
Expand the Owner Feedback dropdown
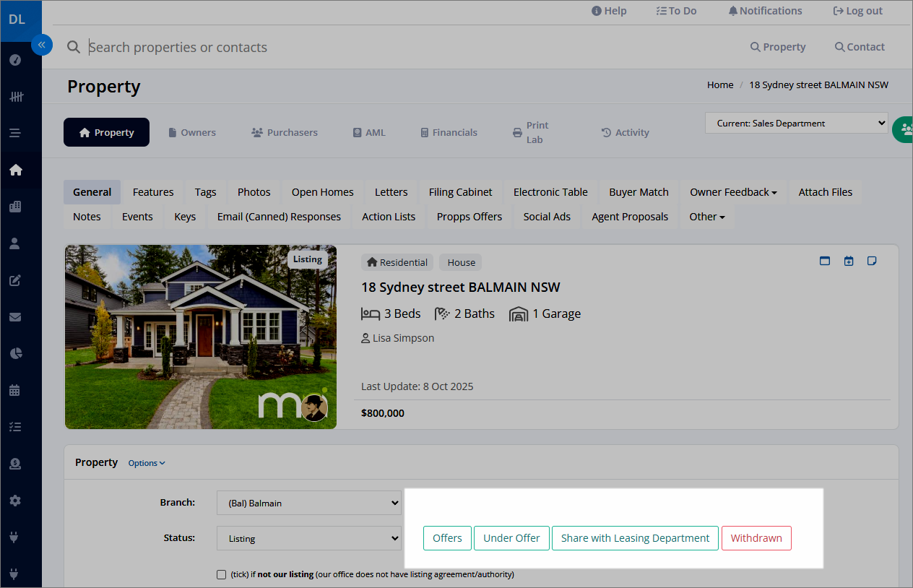click(x=733, y=191)
